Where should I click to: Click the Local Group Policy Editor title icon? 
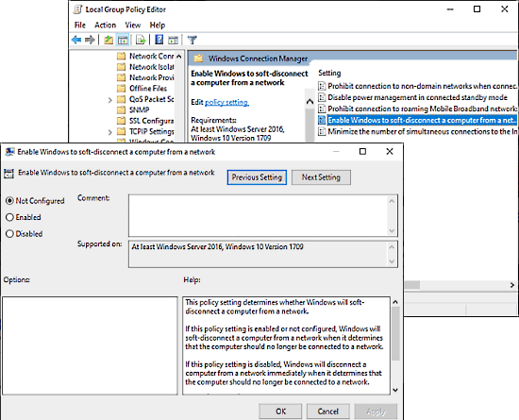tap(77, 9)
